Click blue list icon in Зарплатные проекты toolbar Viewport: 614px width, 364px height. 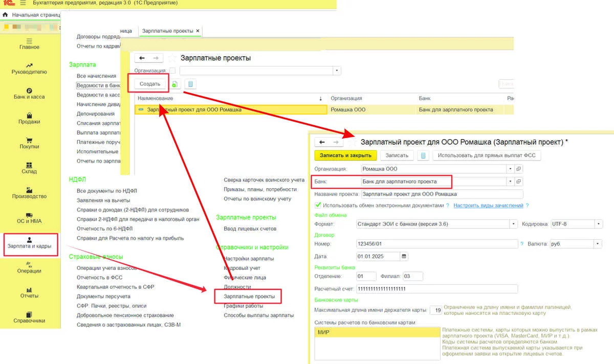[x=190, y=84]
